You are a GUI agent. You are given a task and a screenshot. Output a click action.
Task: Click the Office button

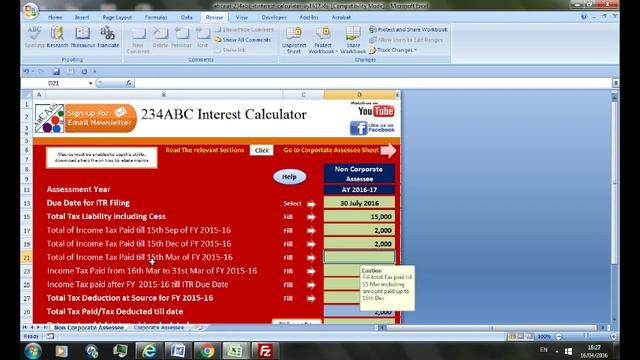point(31,11)
